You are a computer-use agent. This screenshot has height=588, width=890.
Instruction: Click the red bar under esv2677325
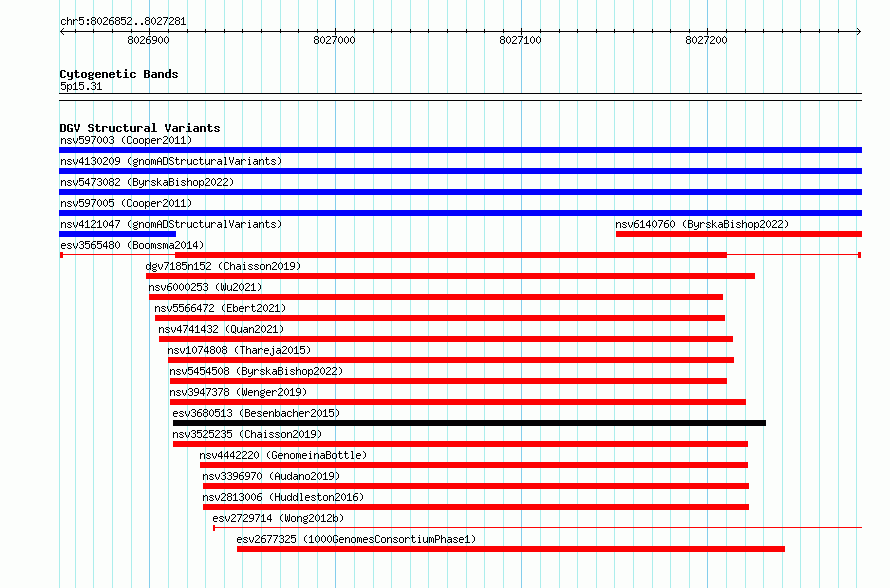click(x=511, y=549)
